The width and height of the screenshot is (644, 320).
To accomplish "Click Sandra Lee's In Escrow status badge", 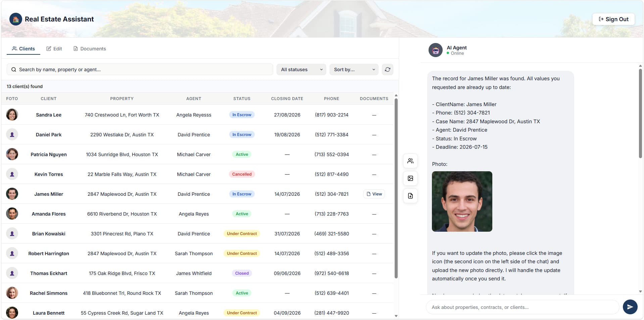I will pos(242,115).
